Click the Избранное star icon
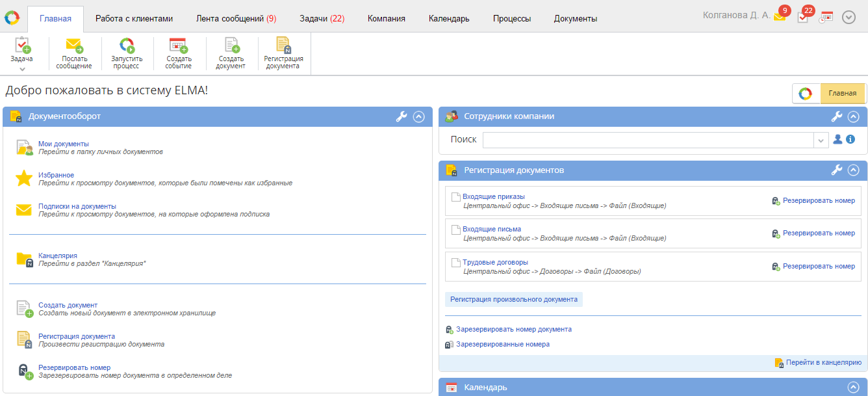 [24, 178]
